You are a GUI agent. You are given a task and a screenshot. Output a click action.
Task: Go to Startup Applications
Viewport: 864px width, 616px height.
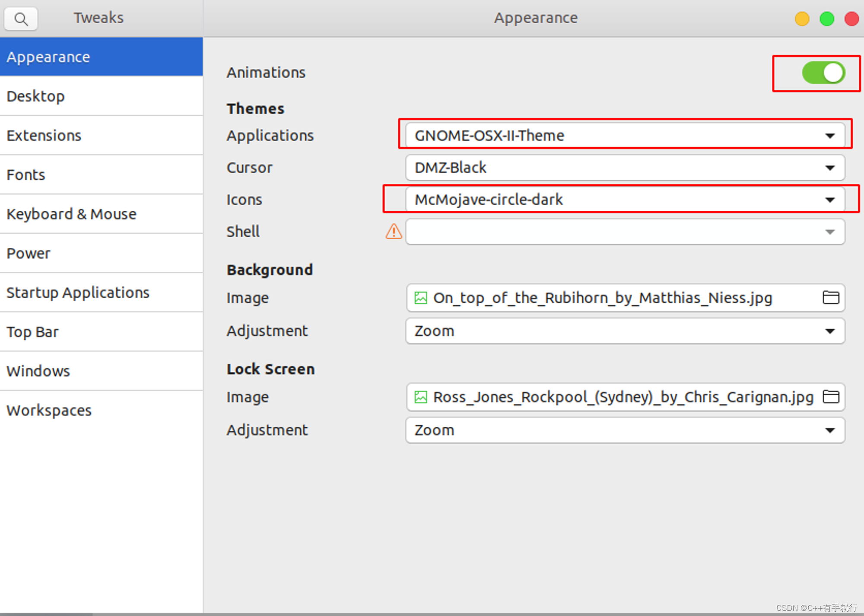78,293
